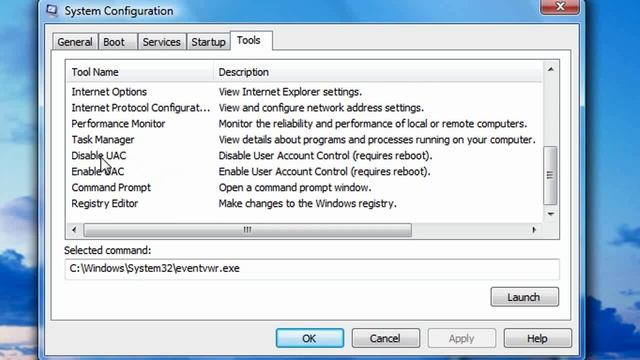Click the Selected command text field

tap(312, 269)
